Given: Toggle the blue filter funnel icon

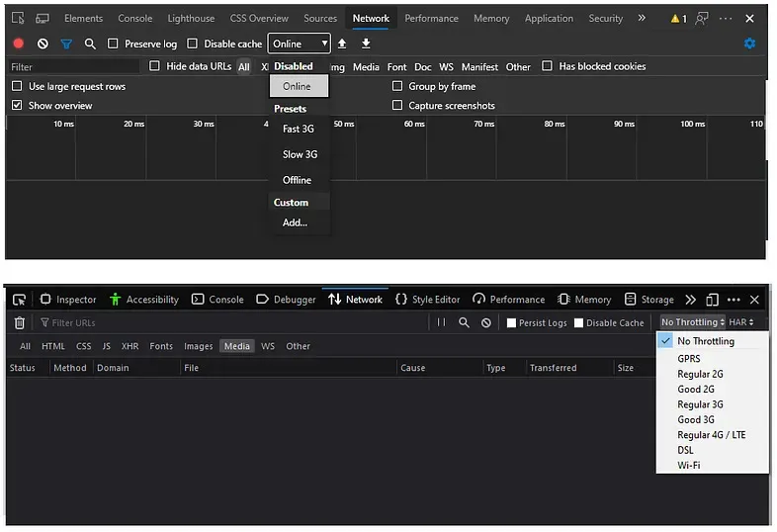Looking at the screenshot, I should (x=66, y=44).
